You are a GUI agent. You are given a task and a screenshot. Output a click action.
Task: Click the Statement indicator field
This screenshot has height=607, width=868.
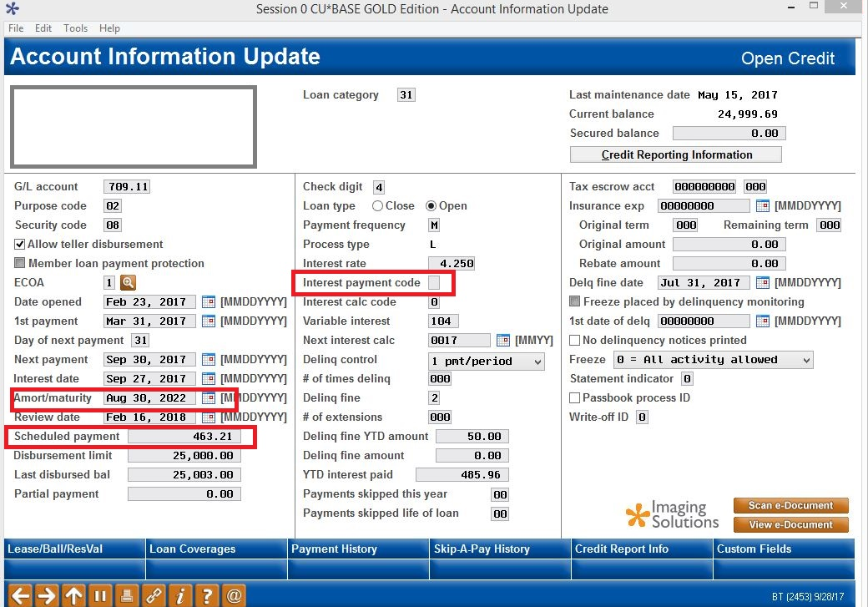687,379
